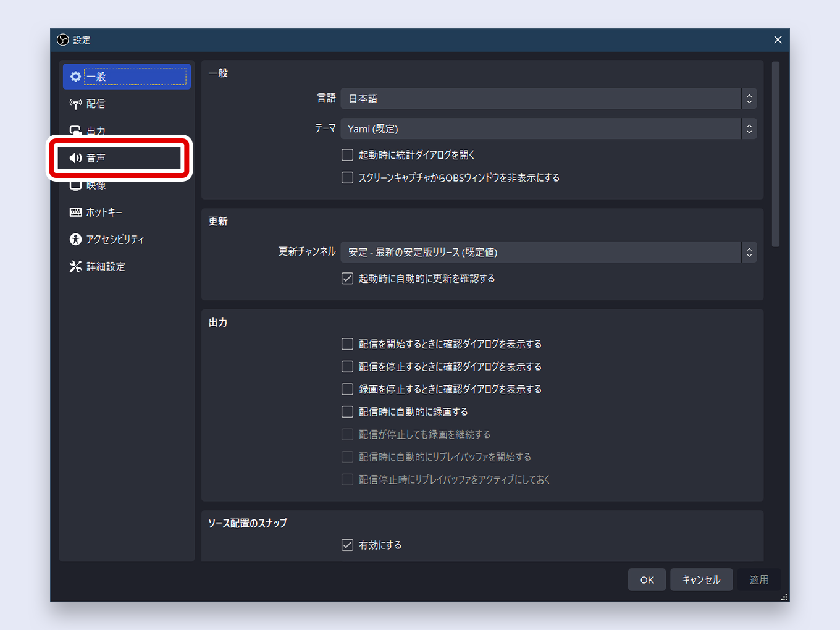This screenshot has height=630, width=840.
Task: Enable 配信を開始するときに確認ダイアログを表示する
Action: (x=348, y=344)
